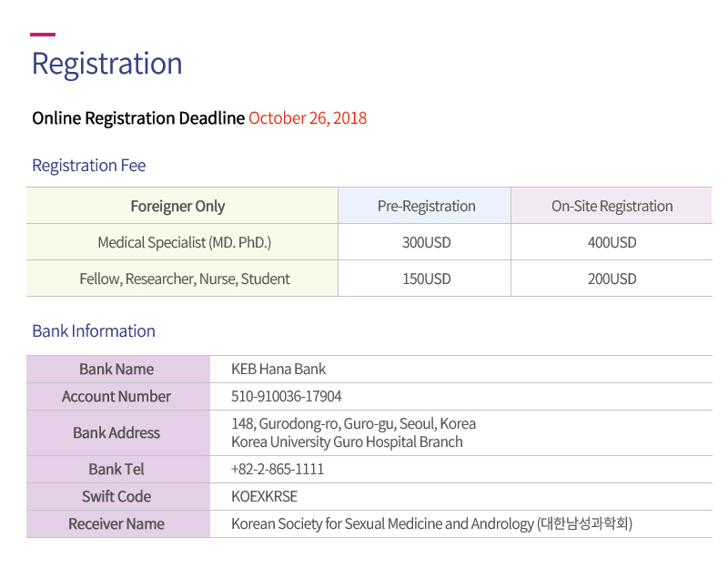Select the October 26, 2018 deadline text
The height and width of the screenshot is (568, 728).
tap(308, 118)
